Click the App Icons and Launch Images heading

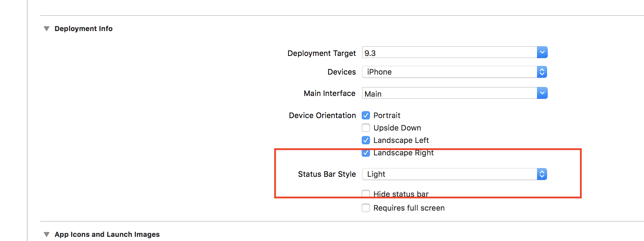coord(107,234)
